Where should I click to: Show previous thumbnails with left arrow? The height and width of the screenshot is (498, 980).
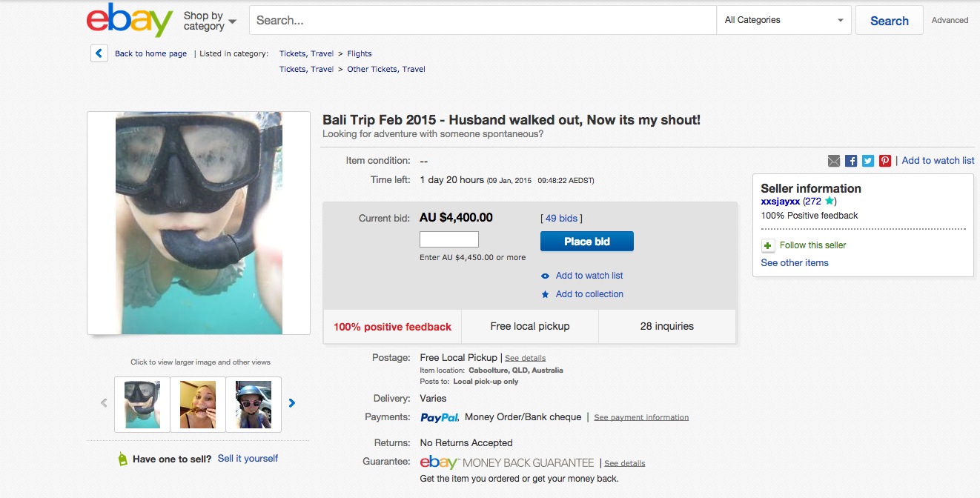pyautogui.click(x=104, y=403)
